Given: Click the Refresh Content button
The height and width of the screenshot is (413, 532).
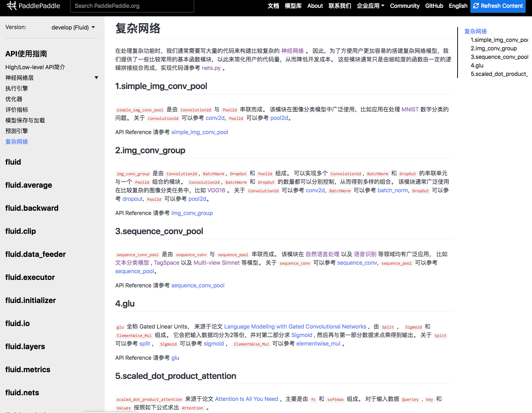Looking at the screenshot, I should [498, 6].
